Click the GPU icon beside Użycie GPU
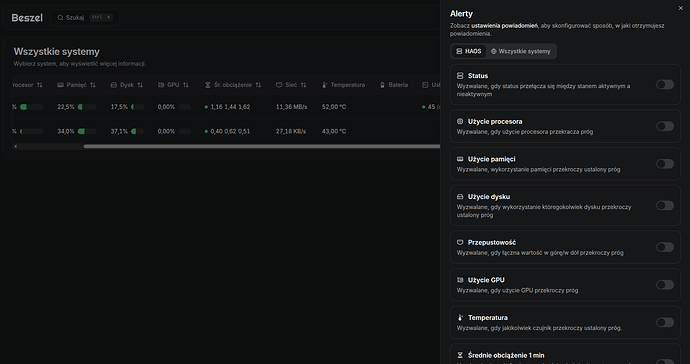Image resolution: width=690 pixels, height=364 pixels. (460, 280)
